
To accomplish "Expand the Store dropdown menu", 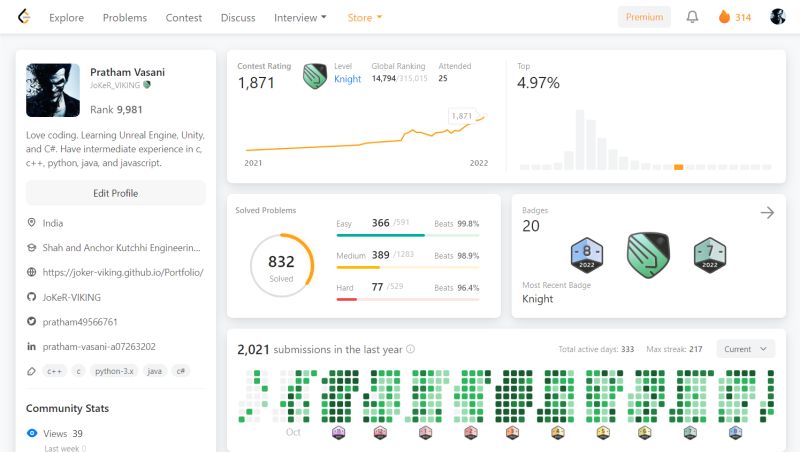I will tap(364, 18).
